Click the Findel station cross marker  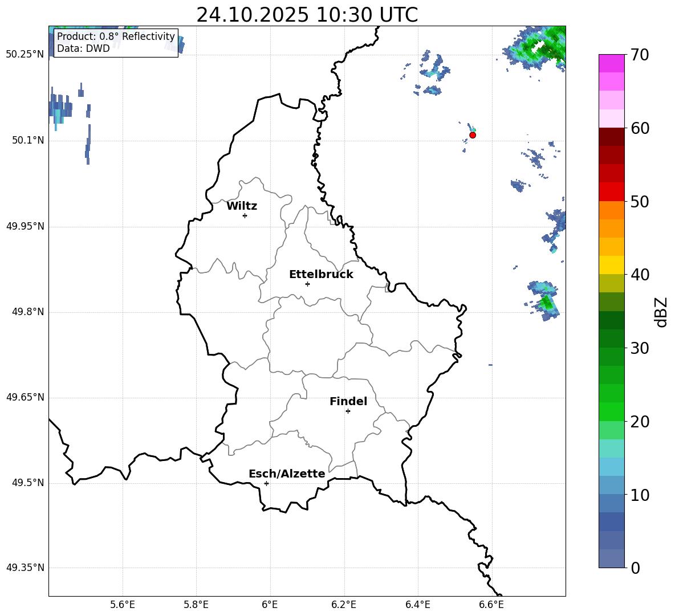tap(348, 411)
